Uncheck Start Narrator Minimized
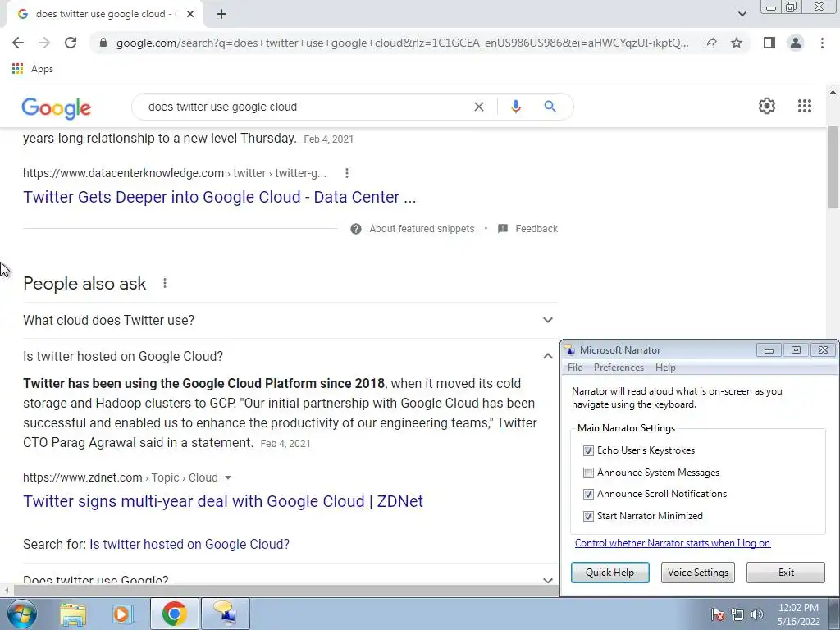This screenshot has width=840, height=630. click(588, 516)
